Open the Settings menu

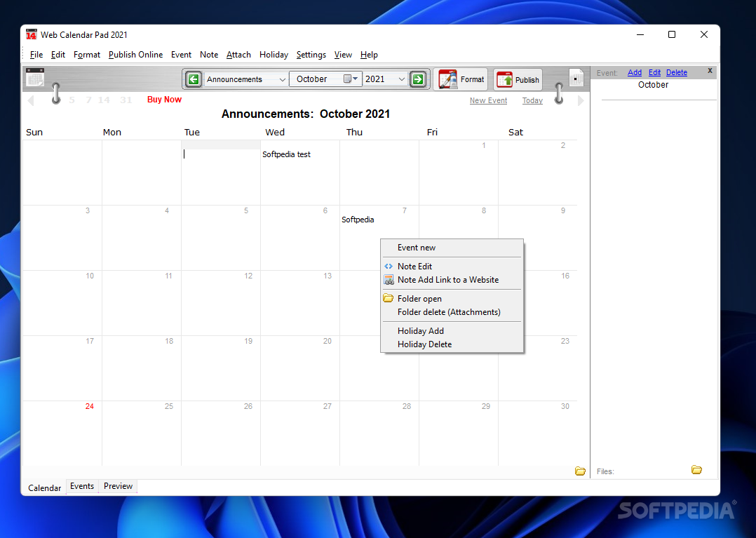pyautogui.click(x=311, y=55)
